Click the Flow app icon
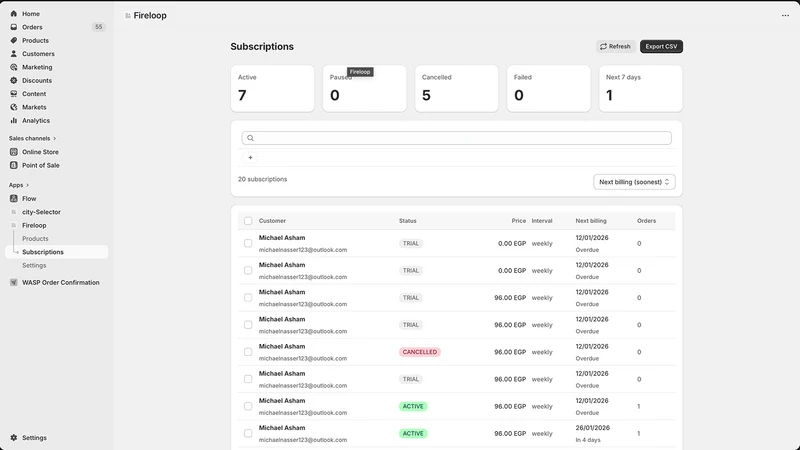This screenshot has height=450, width=800. point(14,198)
